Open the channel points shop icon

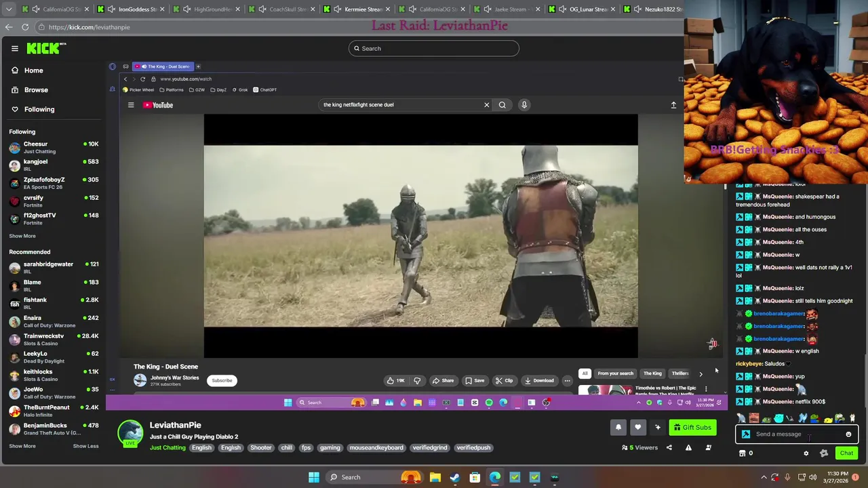(x=742, y=453)
